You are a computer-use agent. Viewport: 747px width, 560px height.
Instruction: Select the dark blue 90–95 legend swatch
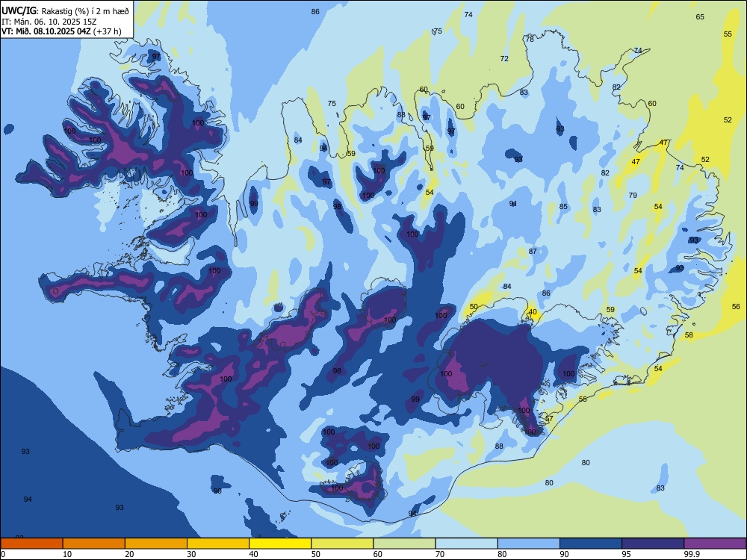(591, 544)
